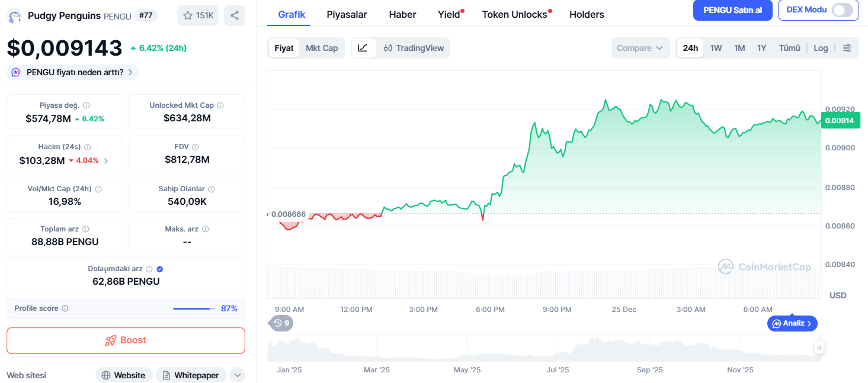
Task: Click the history marker showing 9
Action: [x=282, y=323]
